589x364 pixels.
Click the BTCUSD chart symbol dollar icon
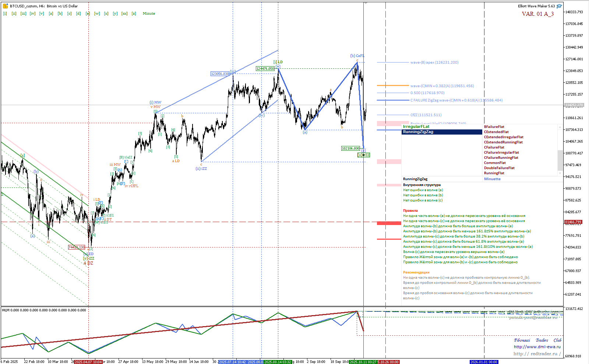click(5, 6)
